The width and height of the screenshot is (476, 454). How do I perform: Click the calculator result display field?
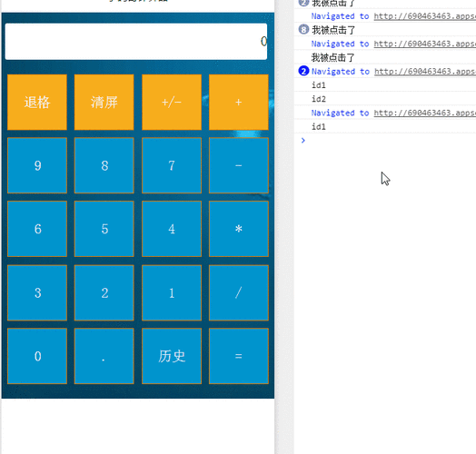click(x=136, y=41)
